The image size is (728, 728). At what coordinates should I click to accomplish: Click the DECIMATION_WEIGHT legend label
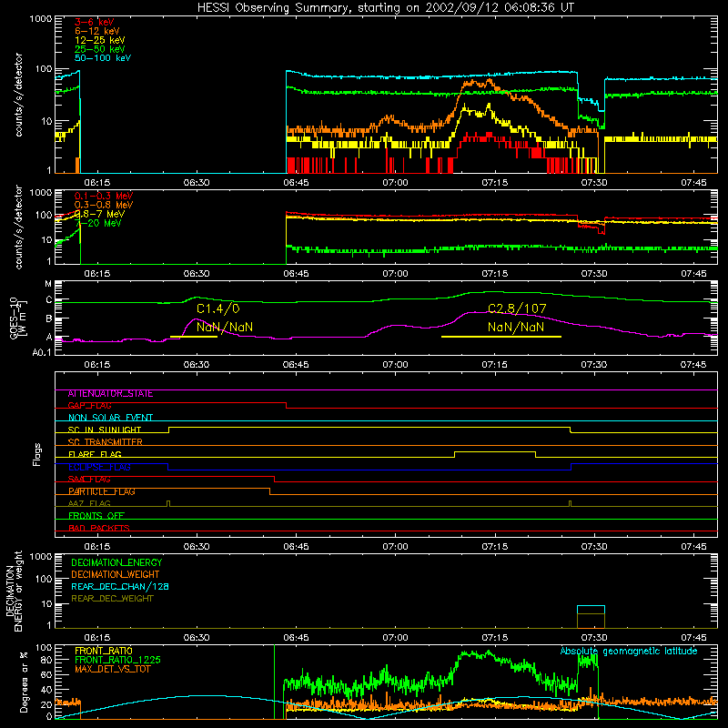tap(116, 574)
